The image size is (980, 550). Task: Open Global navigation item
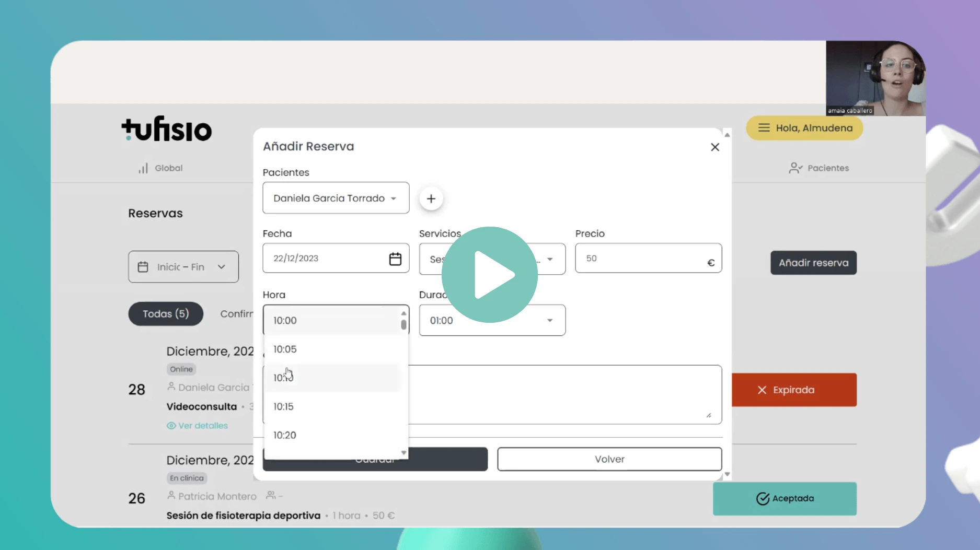tap(160, 168)
